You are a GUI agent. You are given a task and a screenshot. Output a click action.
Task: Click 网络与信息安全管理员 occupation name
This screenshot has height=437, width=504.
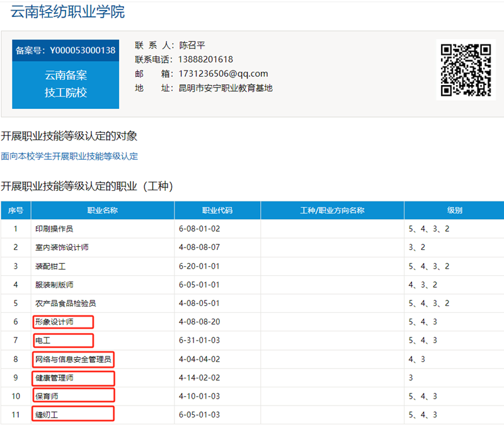click(73, 360)
